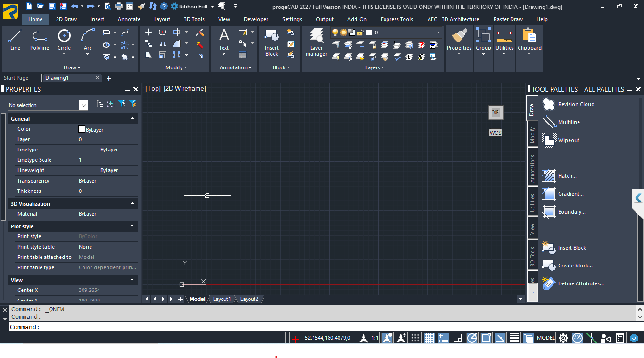
Task: Click the Erase tool in Modify panel
Action: (200, 33)
